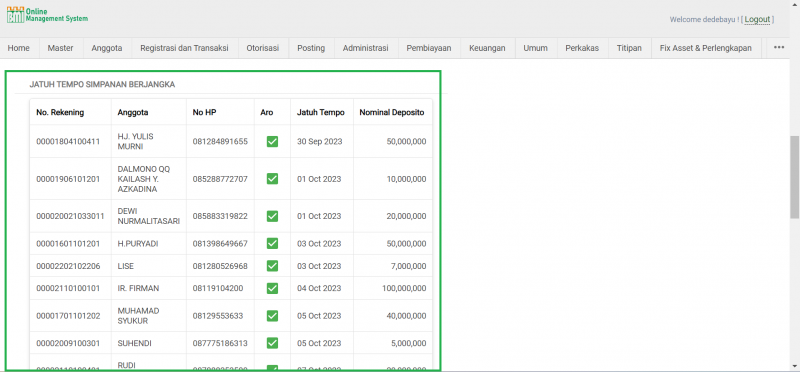Click the No. Rekening column header
The image size is (800, 372).
coord(60,112)
